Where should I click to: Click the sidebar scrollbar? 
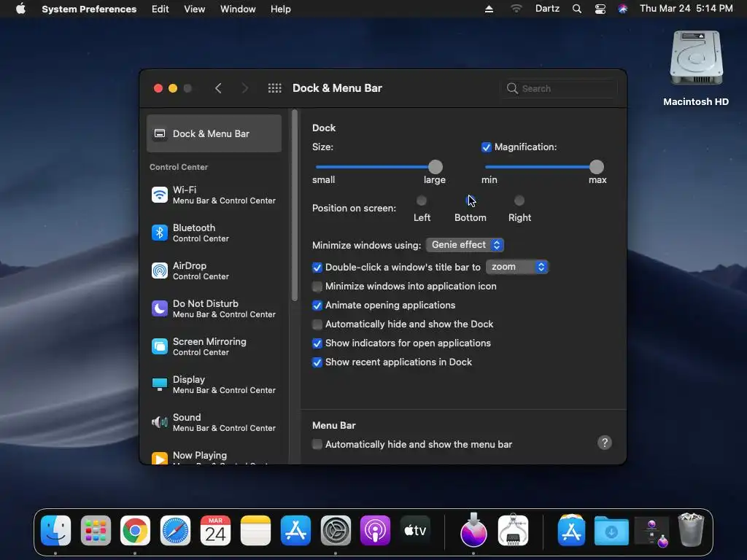click(295, 205)
